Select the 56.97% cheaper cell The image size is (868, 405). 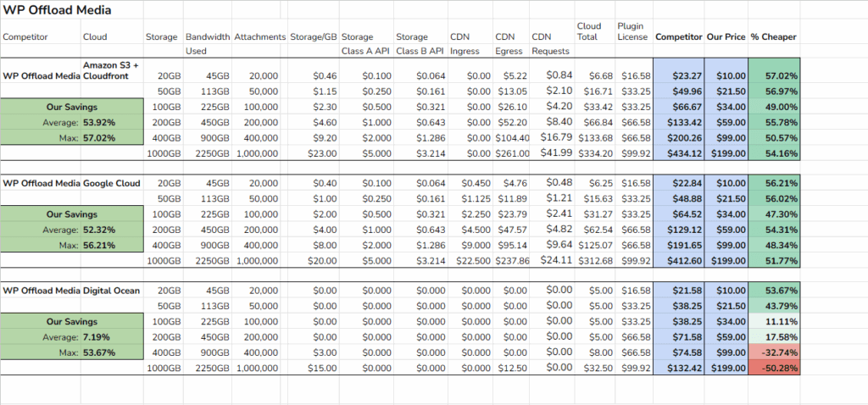[774, 92]
